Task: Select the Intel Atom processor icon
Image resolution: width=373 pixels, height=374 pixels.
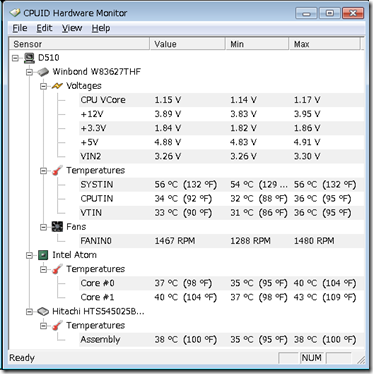Action: (x=43, y=255)
